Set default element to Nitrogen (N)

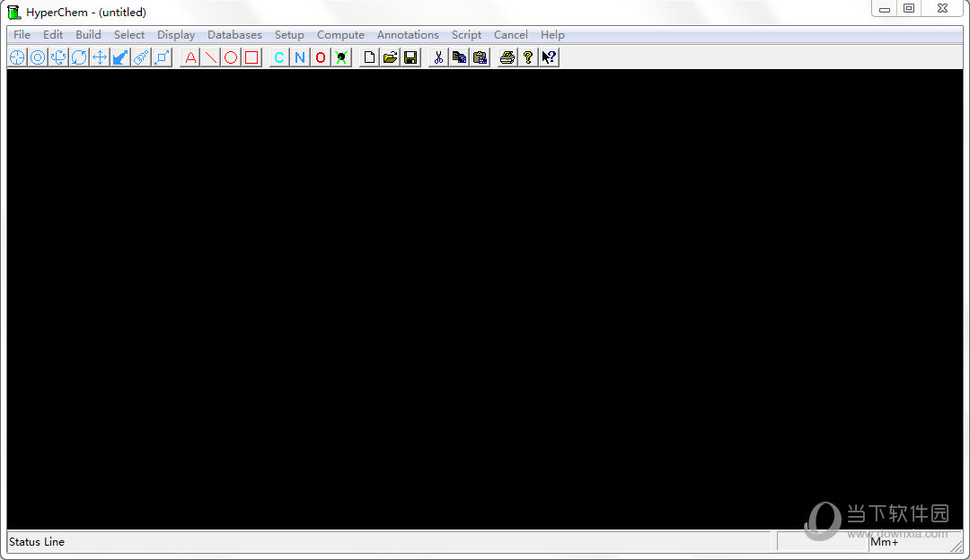300,57
